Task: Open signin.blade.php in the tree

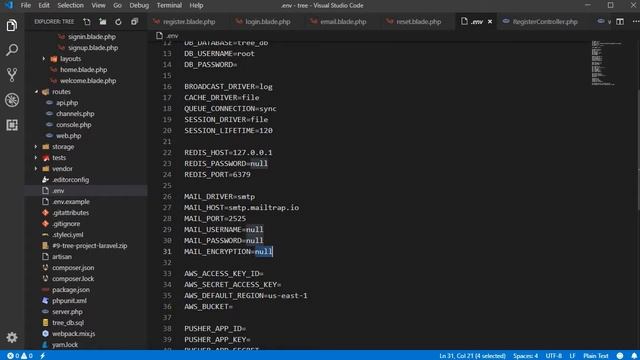Action: (92, 37)
